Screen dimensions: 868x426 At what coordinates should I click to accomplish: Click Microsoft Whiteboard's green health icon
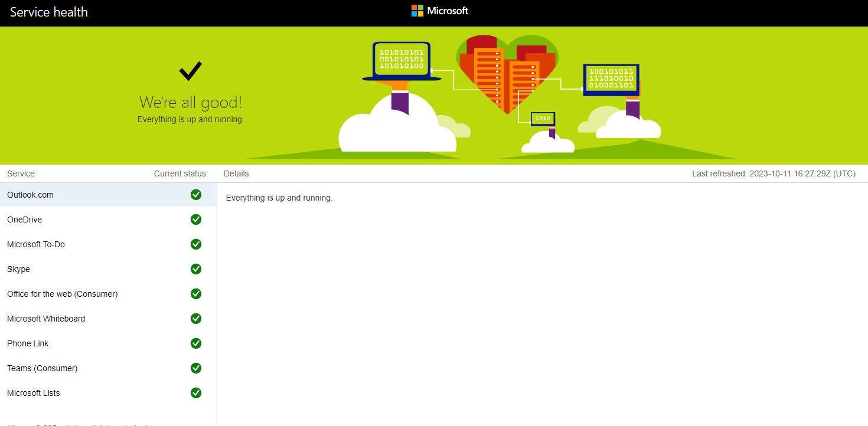click(195, 318)
